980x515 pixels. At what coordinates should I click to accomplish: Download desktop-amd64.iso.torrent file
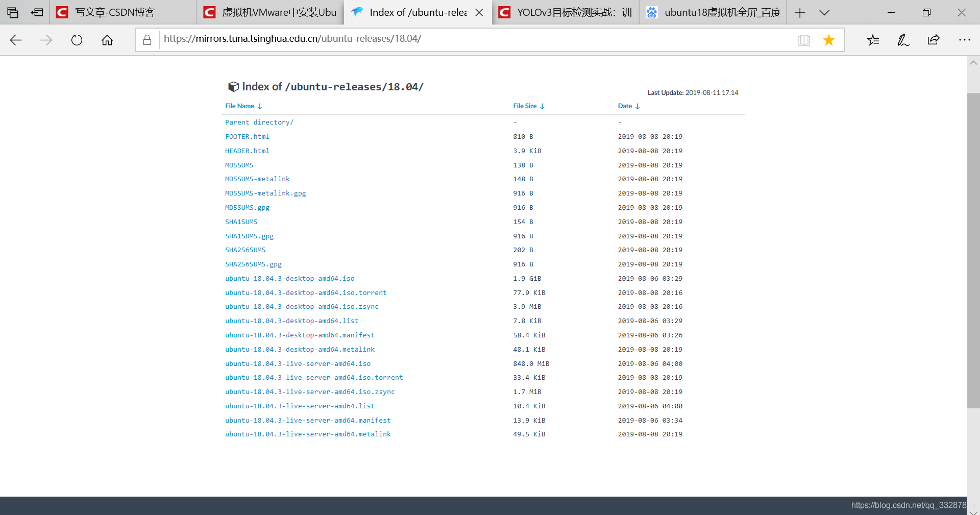[306, 293]
